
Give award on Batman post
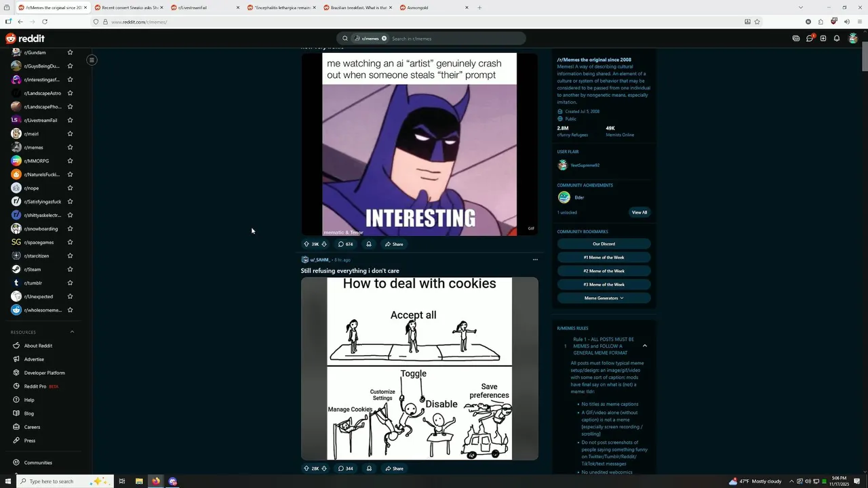click(369, 244)
